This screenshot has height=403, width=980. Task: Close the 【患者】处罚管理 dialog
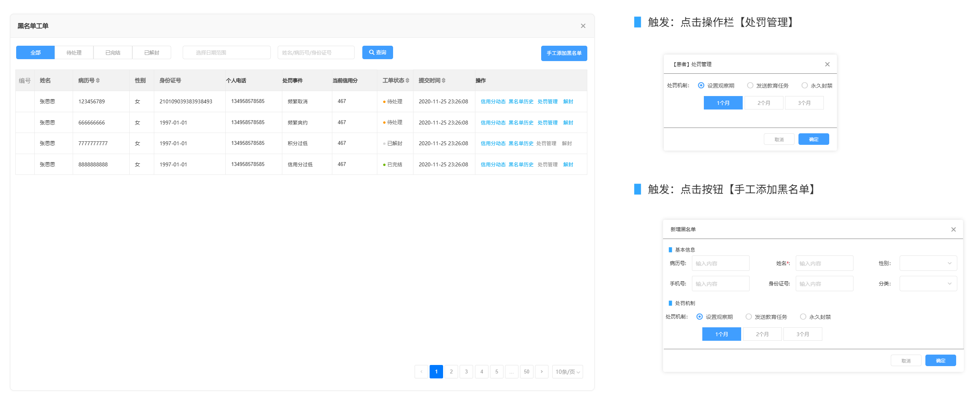click(x=827, y=65)
